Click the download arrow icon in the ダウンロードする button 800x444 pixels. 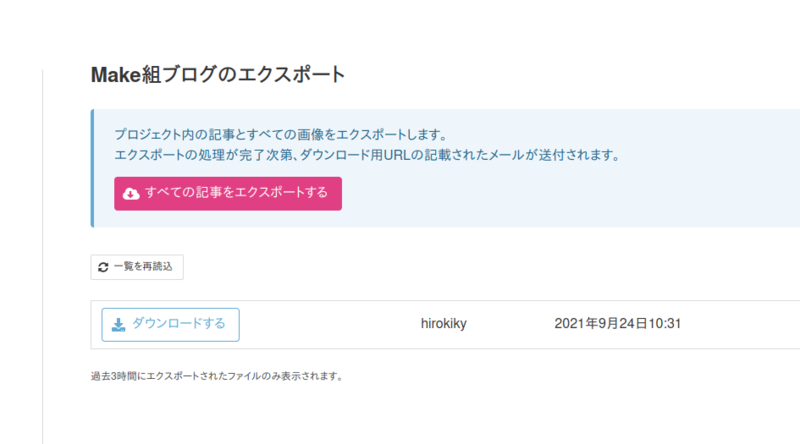(118, 325)
